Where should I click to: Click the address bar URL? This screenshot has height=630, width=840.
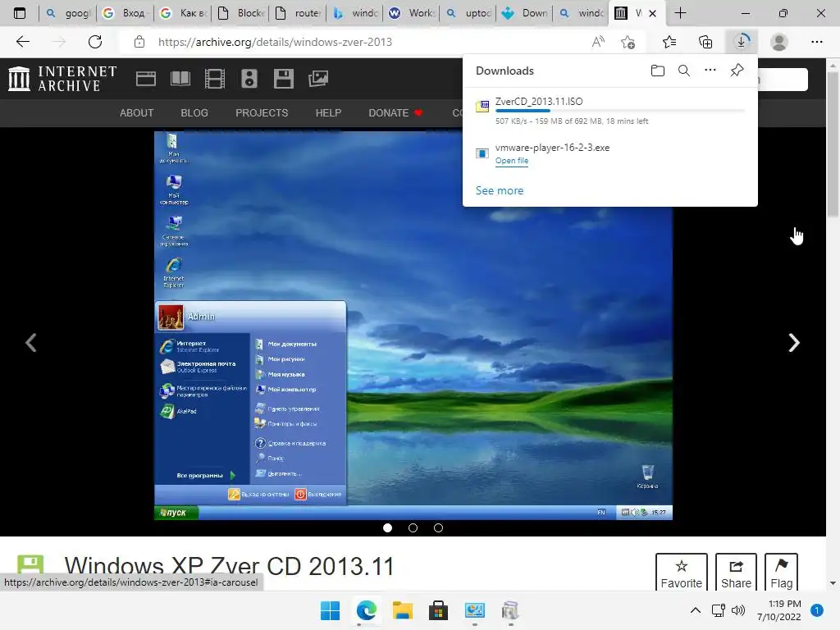[x=275, y=42]
